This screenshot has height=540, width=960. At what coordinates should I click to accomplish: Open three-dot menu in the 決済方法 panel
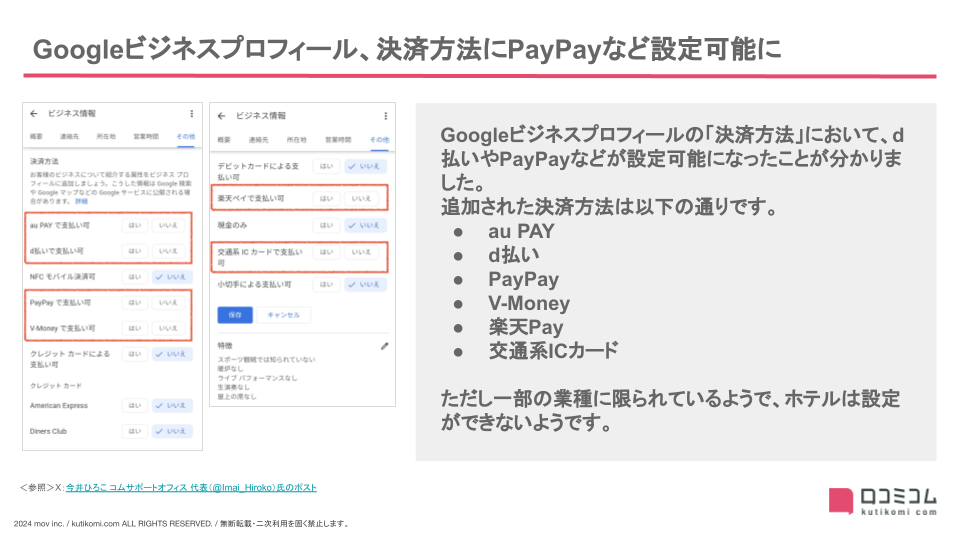[192, 113]
